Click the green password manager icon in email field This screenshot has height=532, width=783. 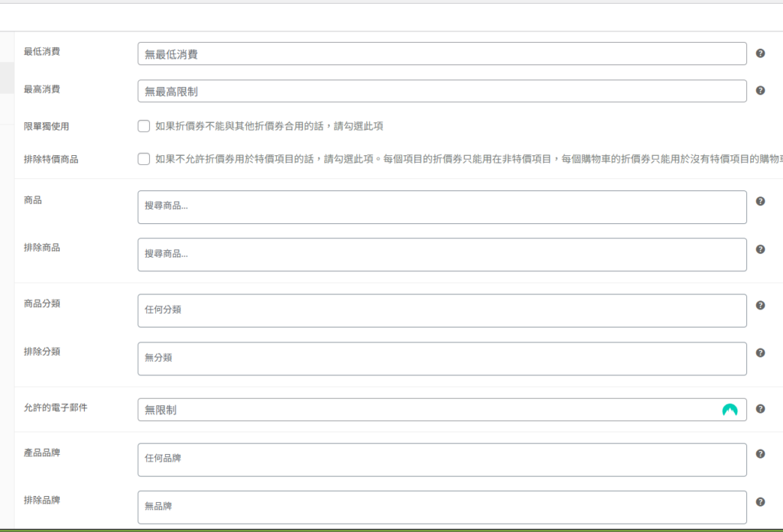tap(729, 410)
